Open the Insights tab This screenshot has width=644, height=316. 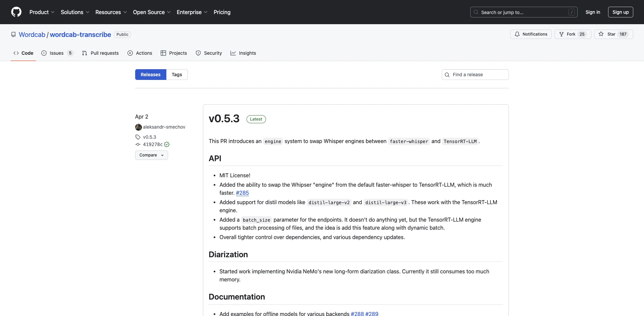tap(243, 53)
